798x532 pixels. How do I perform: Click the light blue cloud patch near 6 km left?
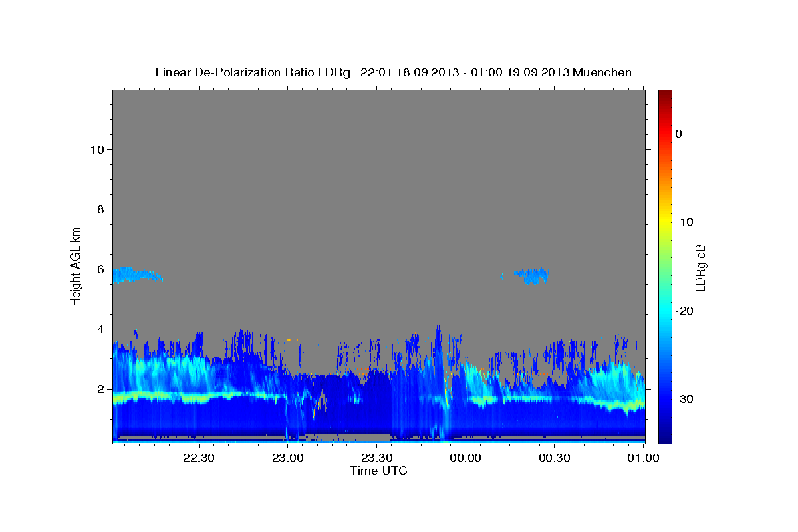tap(138, 275)
